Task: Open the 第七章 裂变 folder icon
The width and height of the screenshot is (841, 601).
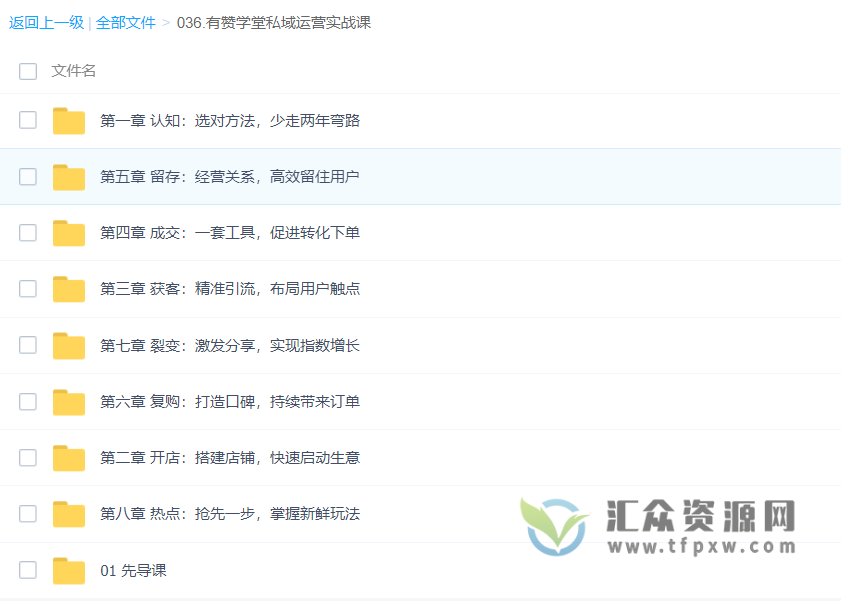Action: pos(68,344)
